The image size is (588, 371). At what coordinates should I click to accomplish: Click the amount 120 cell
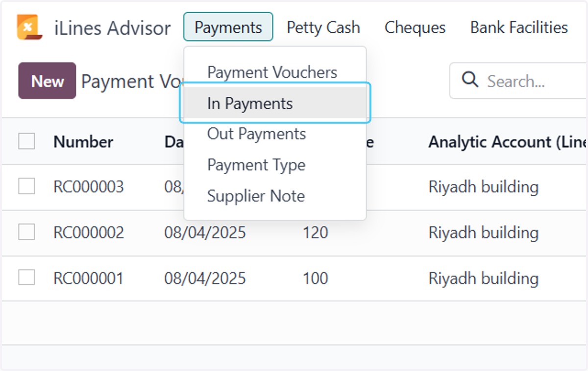point(315,232)
